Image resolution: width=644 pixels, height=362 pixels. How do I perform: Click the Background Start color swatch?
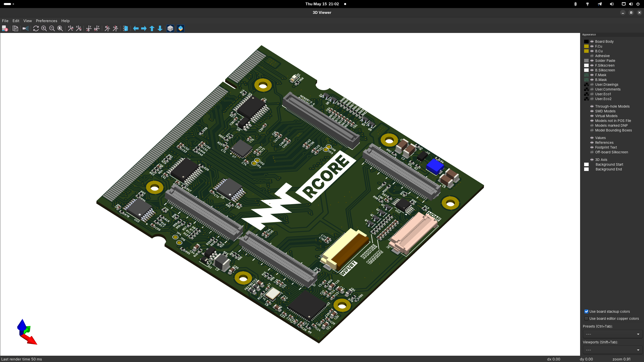point(586,164)
